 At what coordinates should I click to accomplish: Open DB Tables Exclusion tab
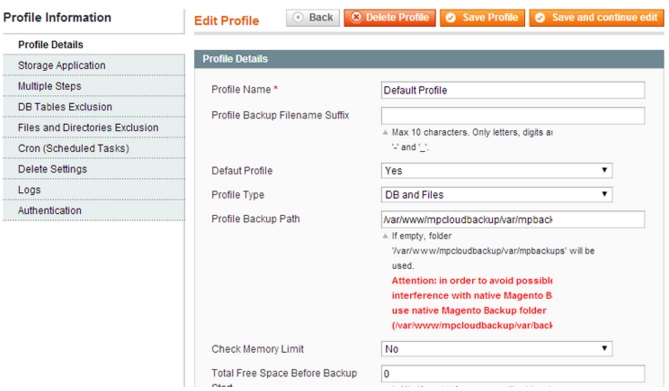click(94, 107)
